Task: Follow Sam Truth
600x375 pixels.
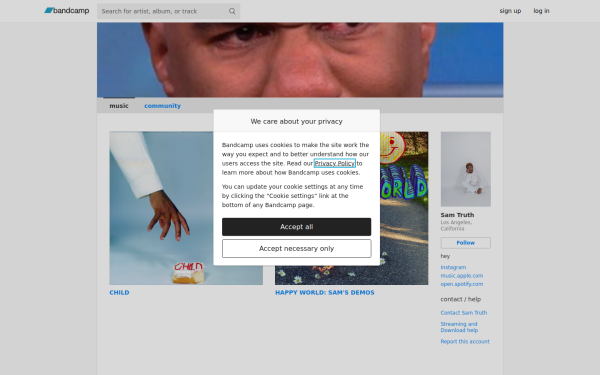Action: pyautogui.click(x=466, y=243)
